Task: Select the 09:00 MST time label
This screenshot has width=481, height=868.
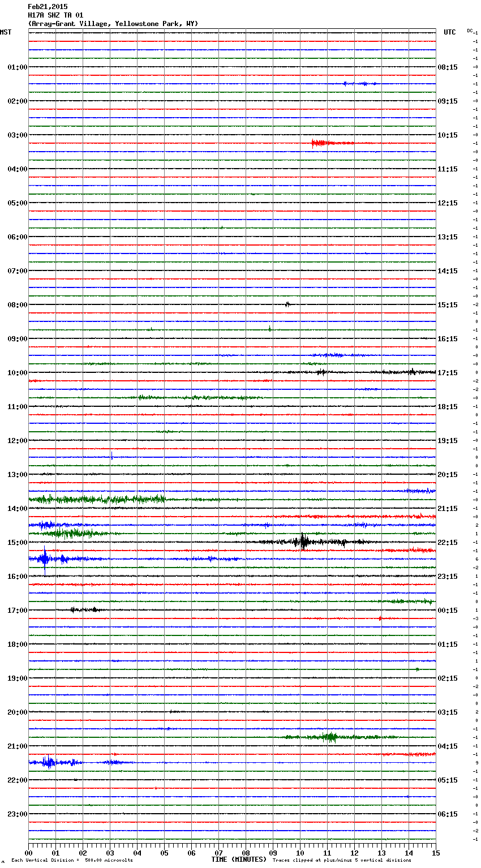Action: (x=18, y=339)
